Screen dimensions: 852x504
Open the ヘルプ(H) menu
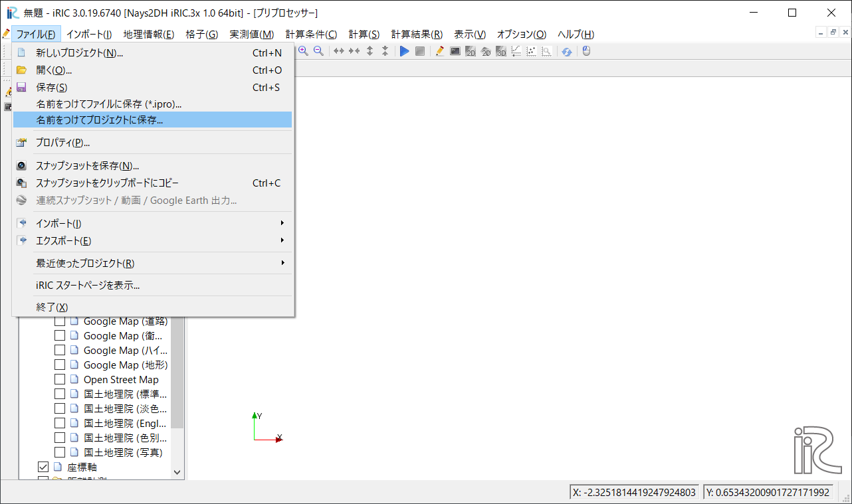pyautogui.click(x=576, y=34)
